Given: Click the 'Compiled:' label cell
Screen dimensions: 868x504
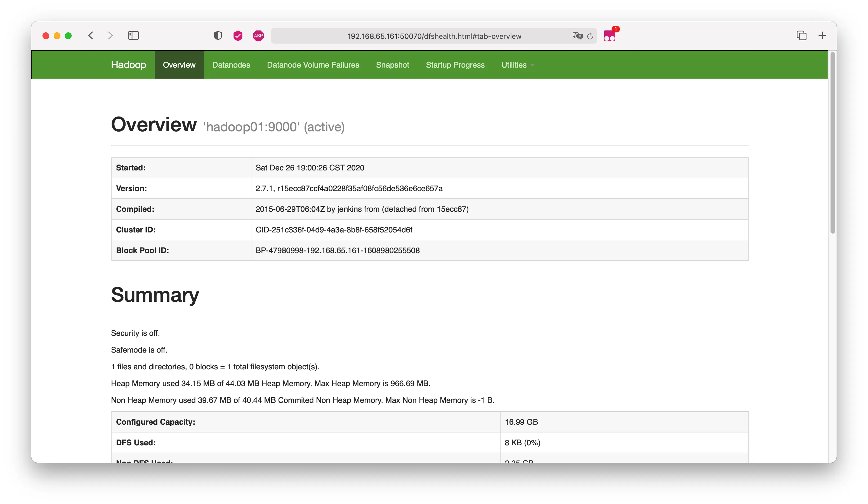Looking at the screenshot, I should click(x=181, y=209).
